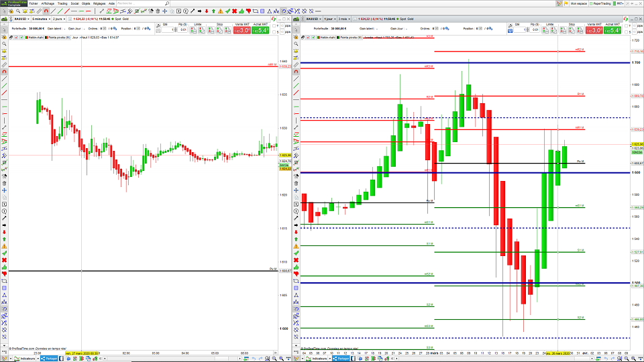Select the magnifier zoom tool in top toolbar
Image resolution: width=644 pixels, height=362 pixels.
pyautogui.click(x=18, y=11)
